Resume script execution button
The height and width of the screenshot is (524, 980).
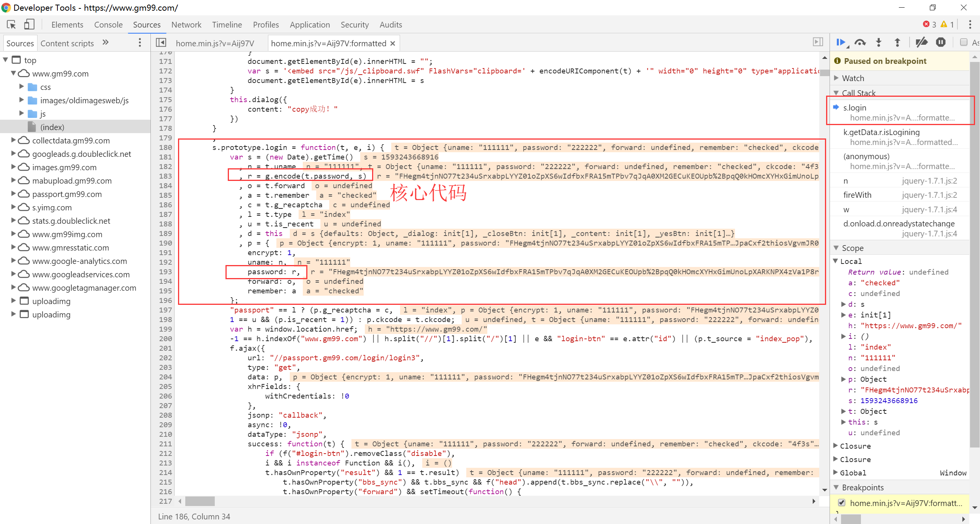click(841, 43)
